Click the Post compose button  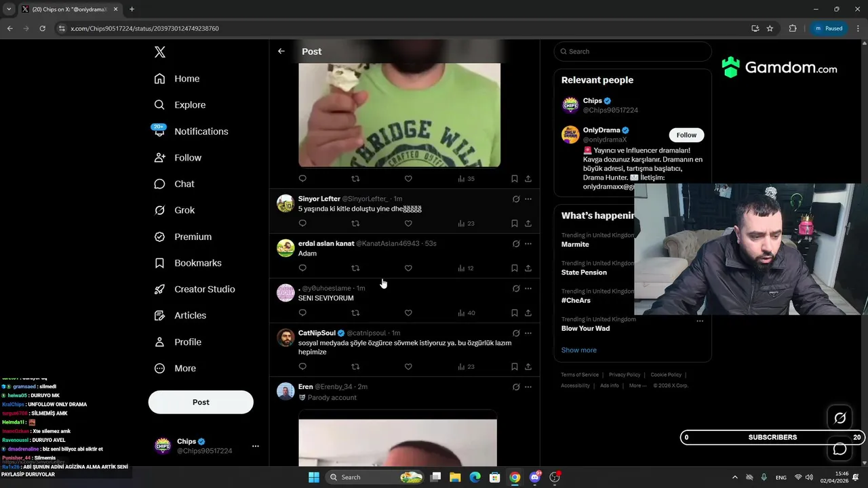[x=201, y=402]
